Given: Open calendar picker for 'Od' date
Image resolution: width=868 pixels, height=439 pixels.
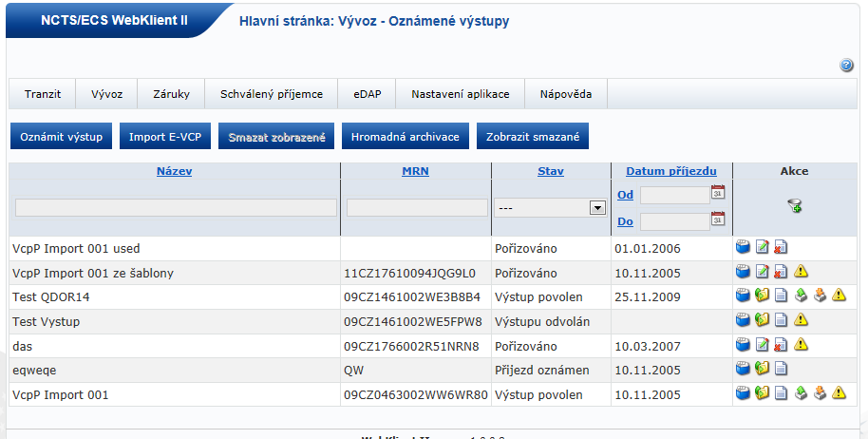Looking at the screenshot, I should [x=718, y=193].
